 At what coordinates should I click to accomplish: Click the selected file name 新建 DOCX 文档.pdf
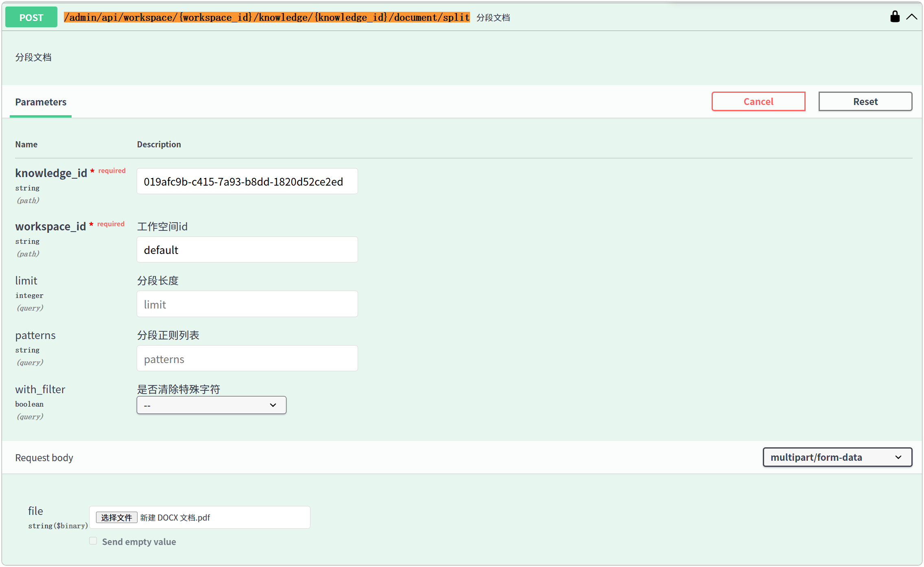(x=175, y=517)
